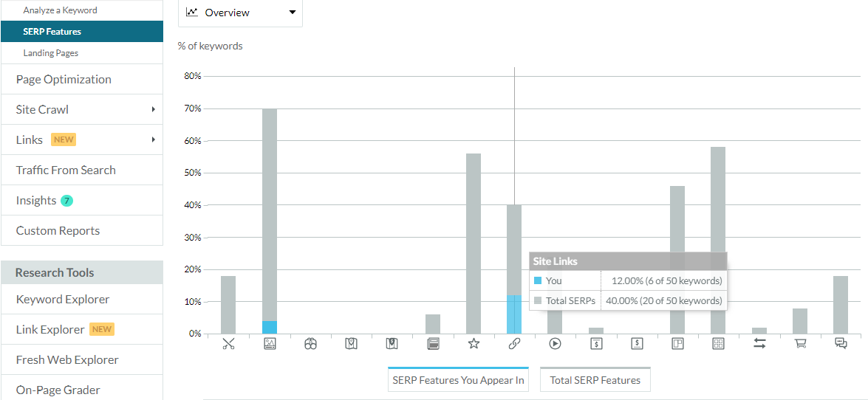The width and height of the screenshot is (868, 400).
Task: Toggle Total SERP Features legend button
Action: (x=595, y=380)
